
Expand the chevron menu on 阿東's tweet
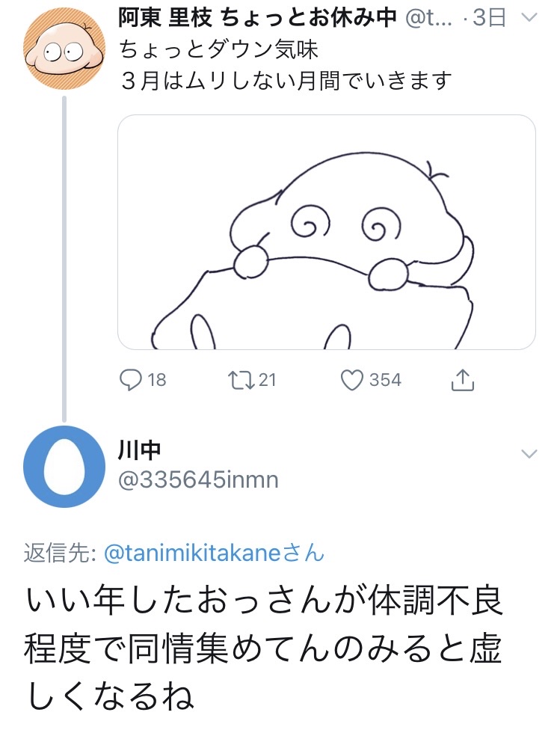pyautogui.click(x=529, y=18)
